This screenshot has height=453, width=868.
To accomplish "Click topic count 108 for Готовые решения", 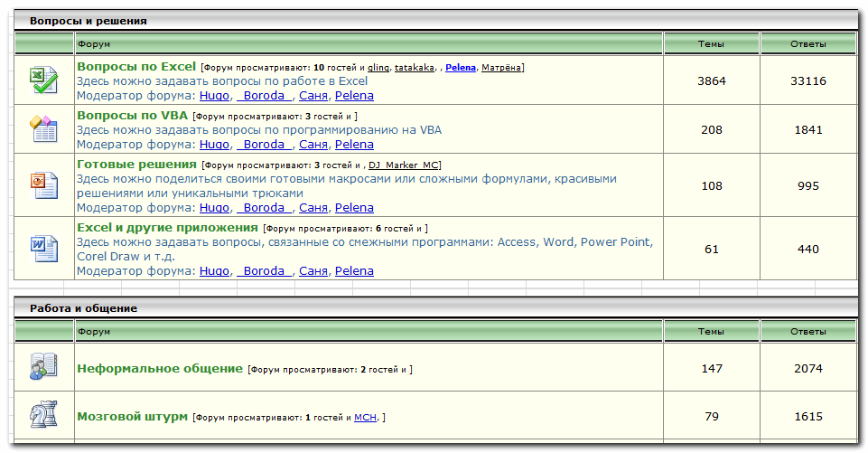I will point(712,185).
